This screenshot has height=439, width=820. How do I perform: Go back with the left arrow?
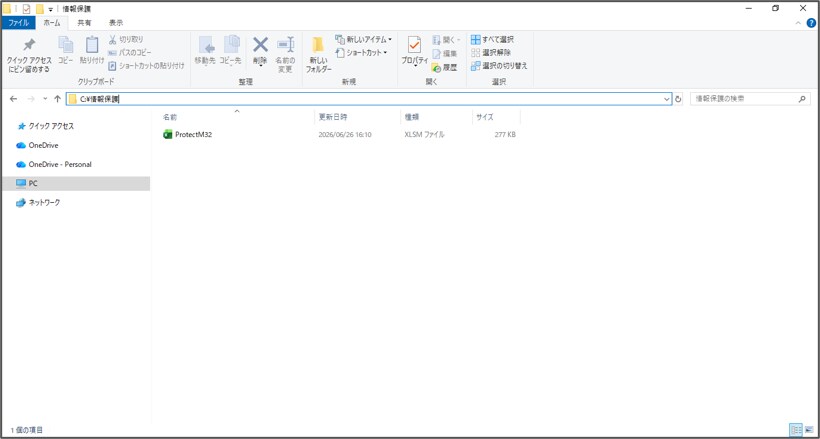click(x=14, y=99)
